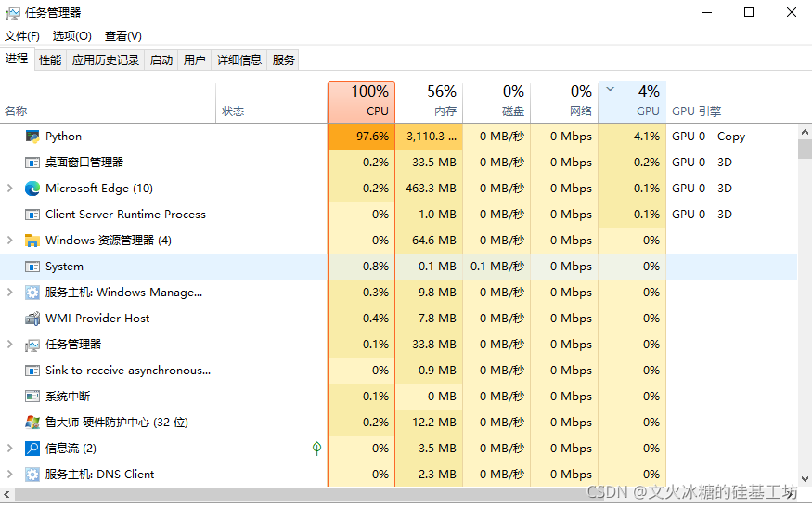Click the Python process icon
This screenshot has height=508, width=812.
32,137
